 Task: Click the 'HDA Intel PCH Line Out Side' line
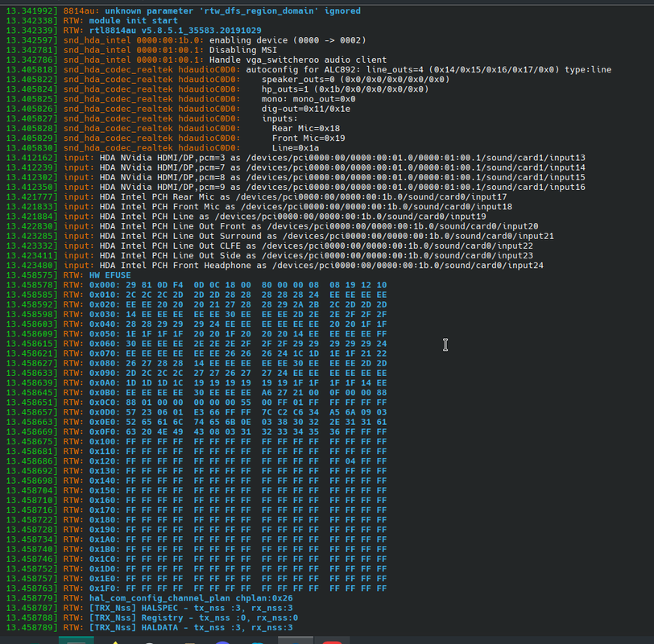tap(270, 256)
